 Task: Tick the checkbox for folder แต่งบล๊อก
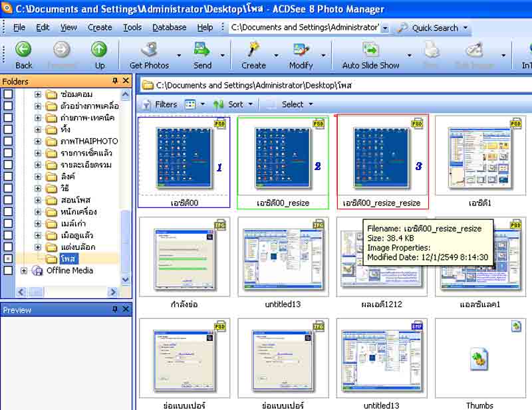[x=8, y=247]
